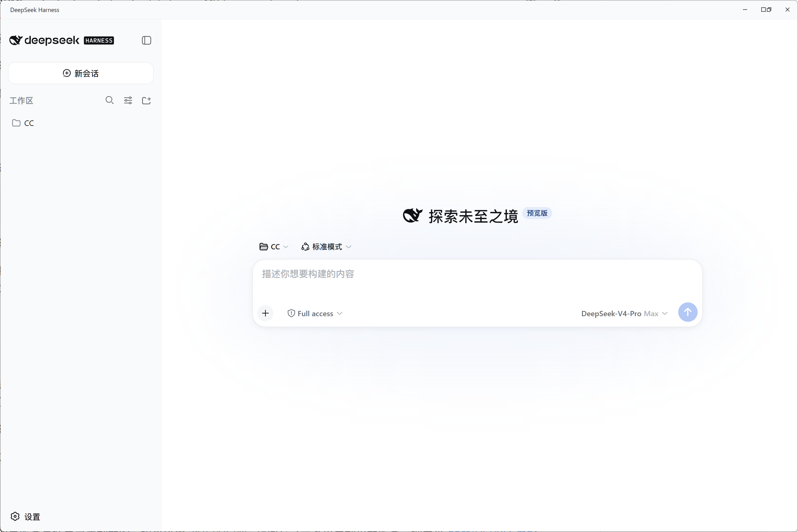This screenshot has width=798, height=532.
Task: Click the 探索未至之境 heading text
Action: tap(473, 216)
